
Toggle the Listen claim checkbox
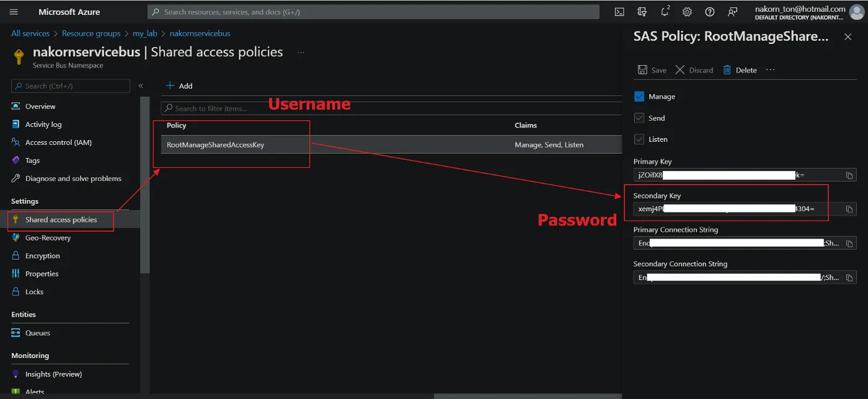point(640,139)
